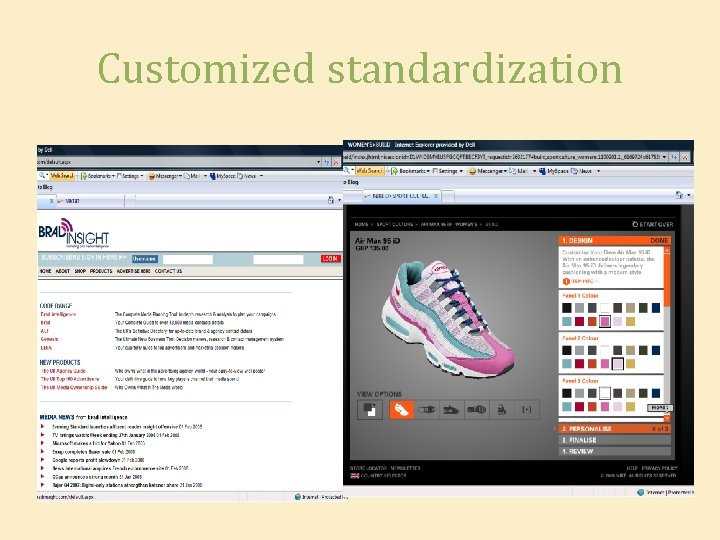Open the Store Locator footer link
This screenshot has height=540, width=720.
tap(368, 468)
